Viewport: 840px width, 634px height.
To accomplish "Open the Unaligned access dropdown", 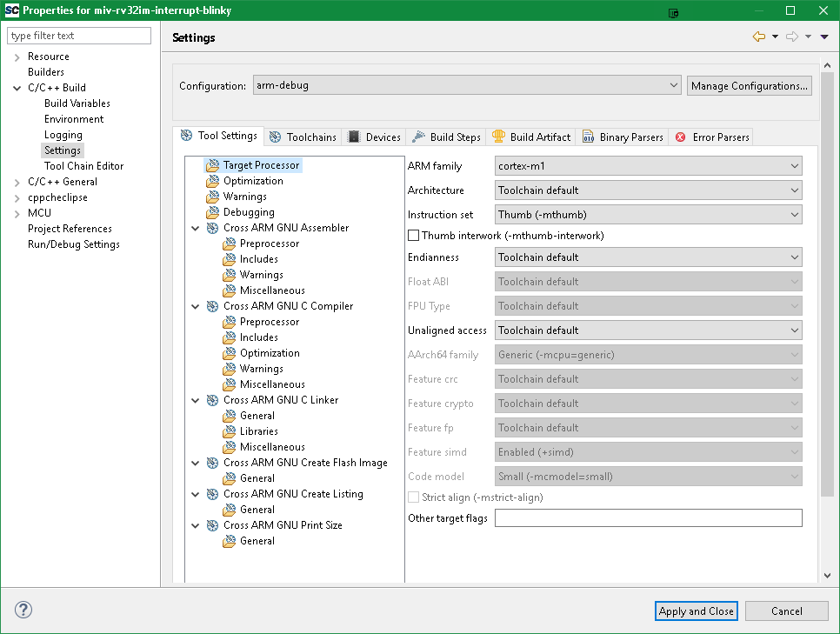I will pos(648,330).
